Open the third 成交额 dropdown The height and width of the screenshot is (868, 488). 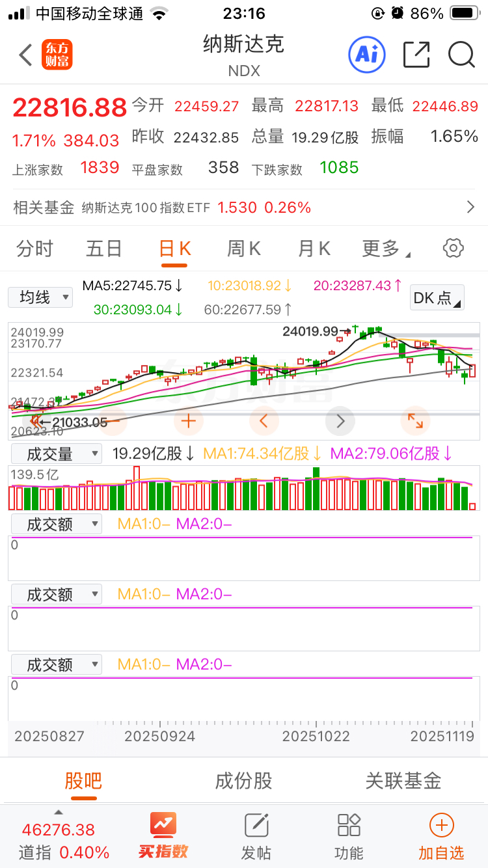click(x=55, y=664)
